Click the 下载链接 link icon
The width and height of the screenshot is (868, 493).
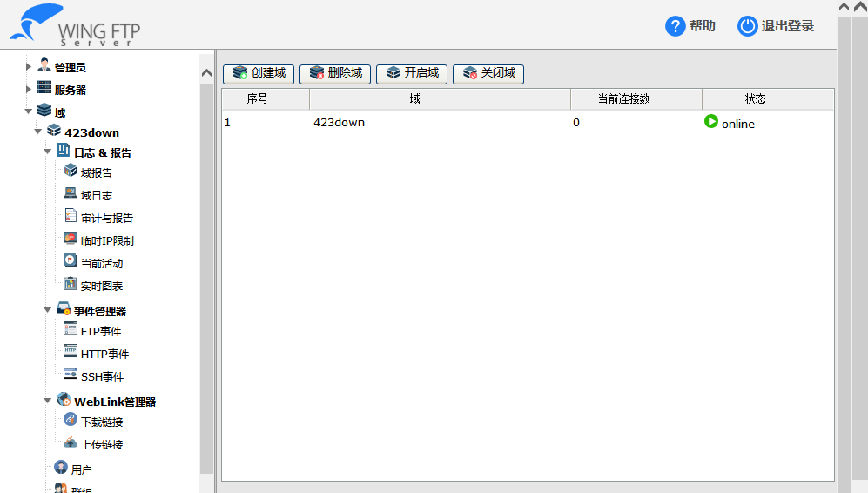tap(71, 420)
